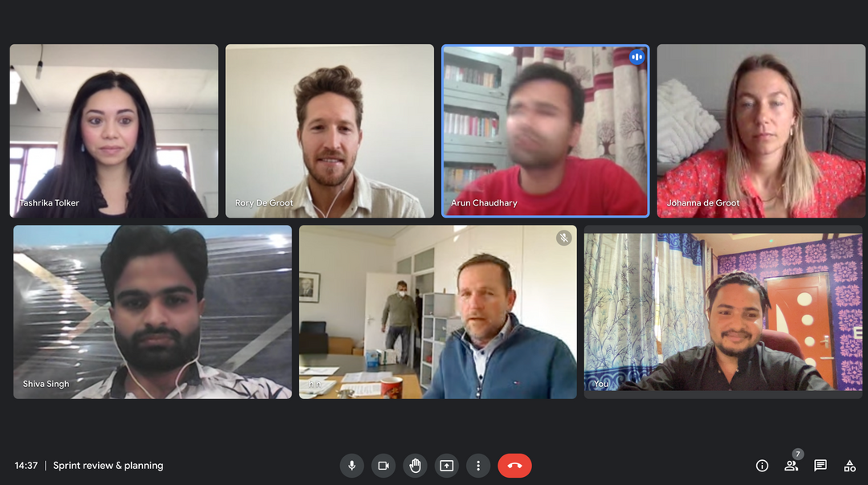The height and width of the screenshot is (485, 868).
Task: Mute the microphone in bottom toolbar
Action: tap(351, 466)
